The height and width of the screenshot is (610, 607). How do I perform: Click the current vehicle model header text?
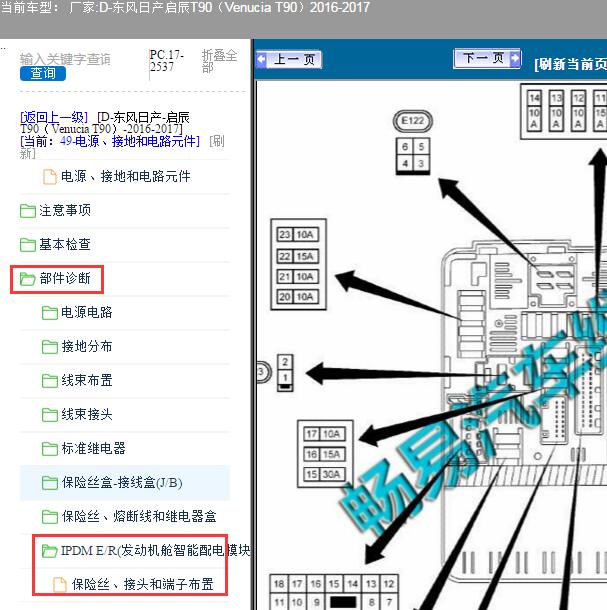click(185, 8)
